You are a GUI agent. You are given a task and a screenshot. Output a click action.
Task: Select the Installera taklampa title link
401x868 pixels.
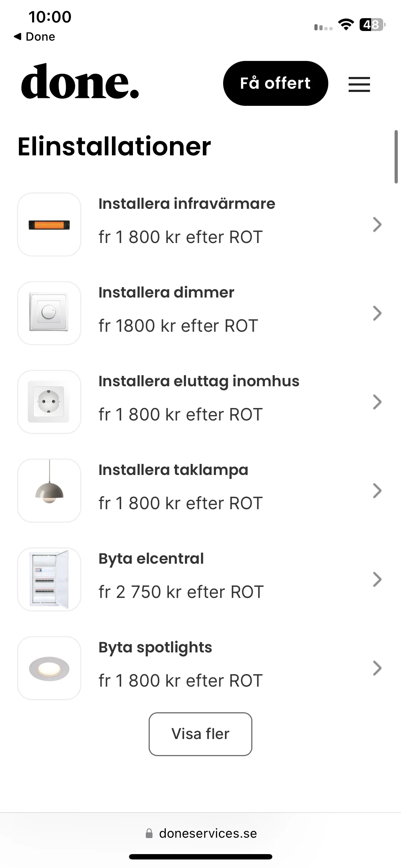[x=173, y=470]
